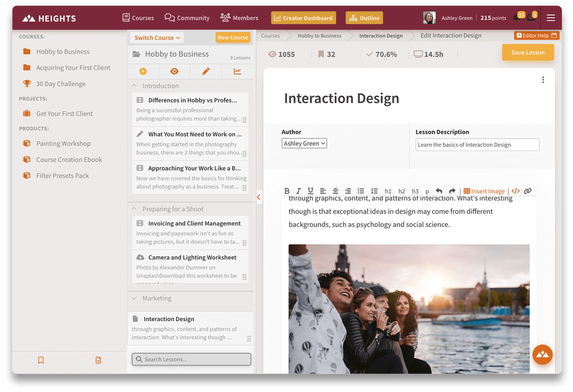
Task: Open the Switch Course dropdown
Action: pyautogui.click(x=157, y=38)
